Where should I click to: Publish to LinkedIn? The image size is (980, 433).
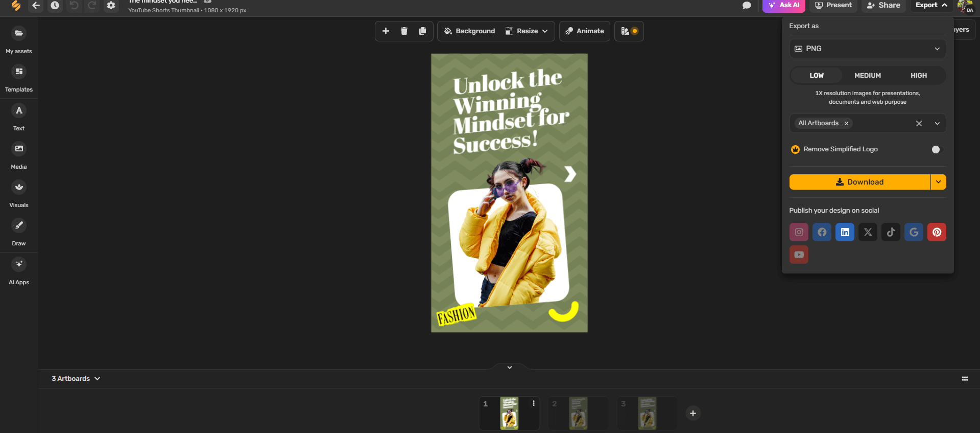[x=845, y=232]
